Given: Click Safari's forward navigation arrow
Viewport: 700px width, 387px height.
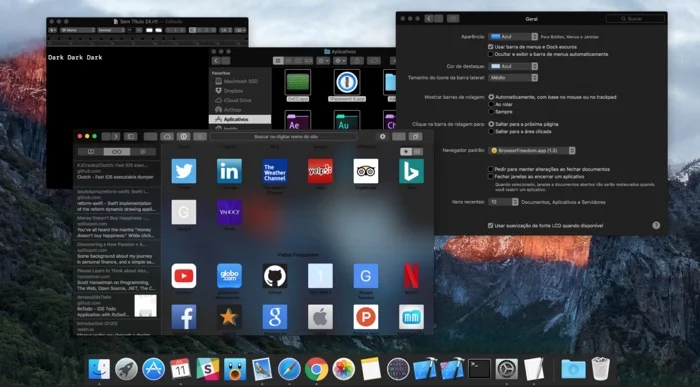Looking at the screenshot, I should click(116, 137).
